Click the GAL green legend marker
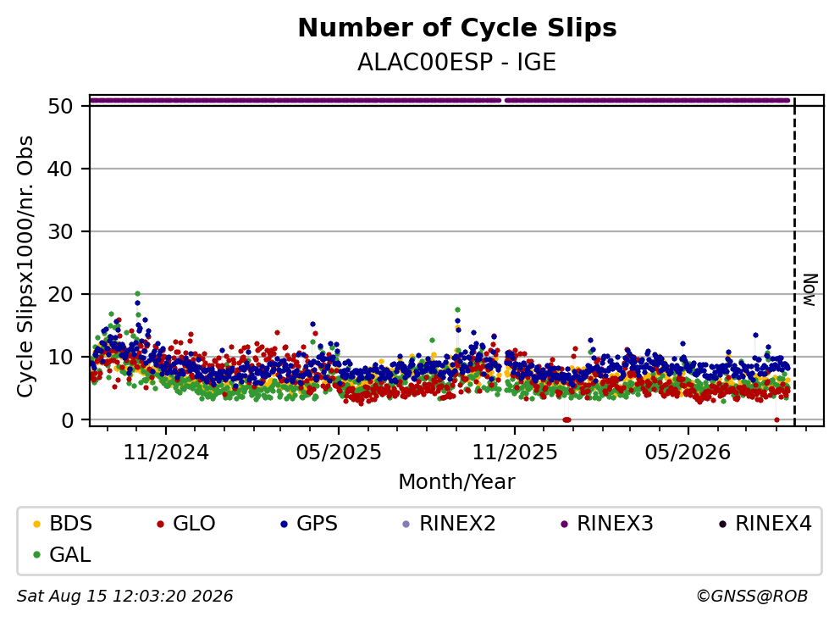 [36, 555]
